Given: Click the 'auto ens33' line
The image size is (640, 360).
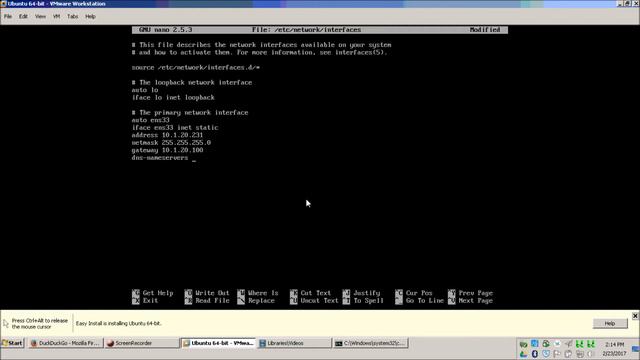Looking at the screenshot, I should coord(150,120).
